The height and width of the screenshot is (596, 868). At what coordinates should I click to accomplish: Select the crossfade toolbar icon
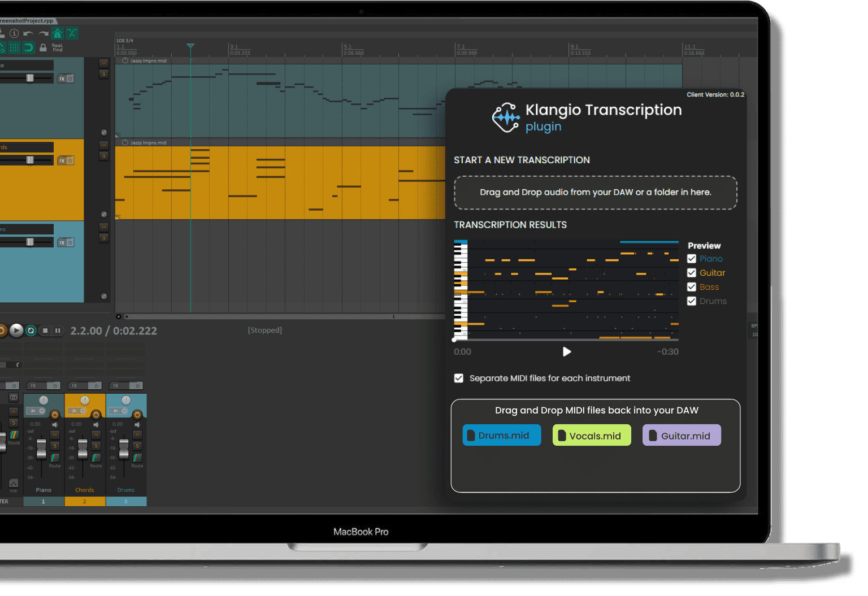click(72, 33)
